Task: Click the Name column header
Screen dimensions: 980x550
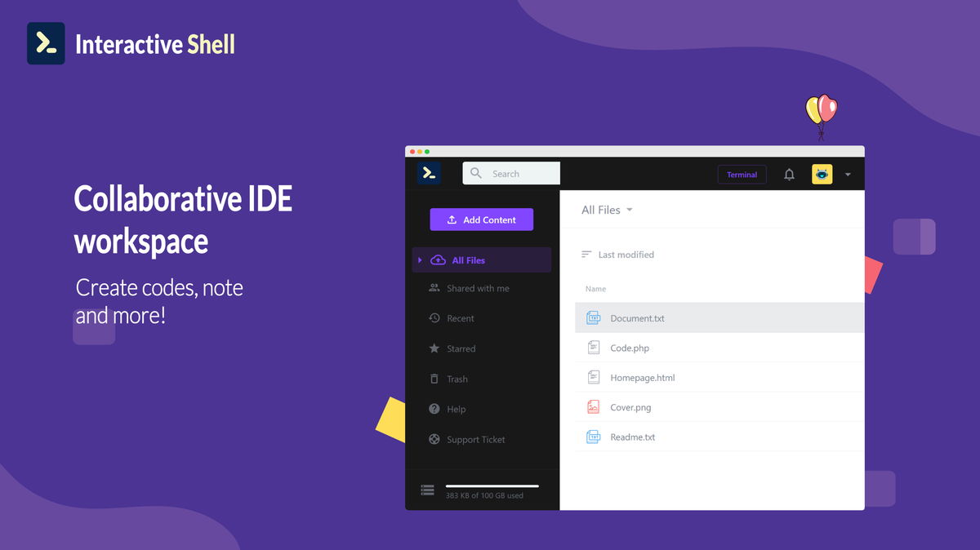Action: pos(595,288)
